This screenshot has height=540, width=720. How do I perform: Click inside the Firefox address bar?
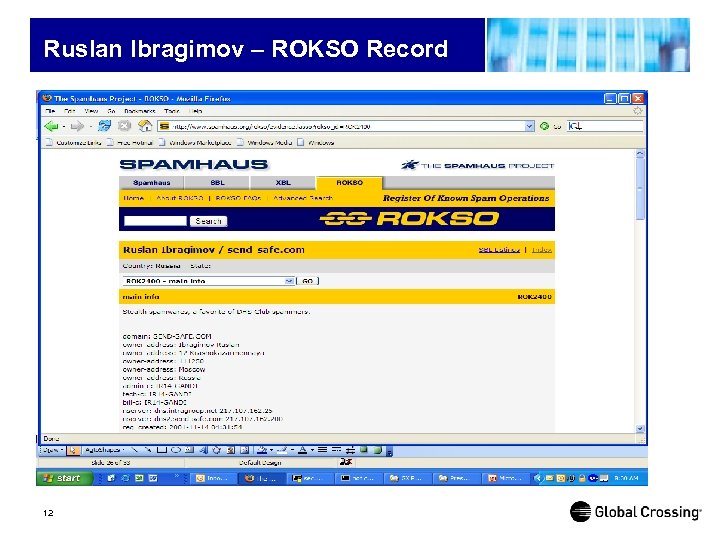[x=346, y=126]
